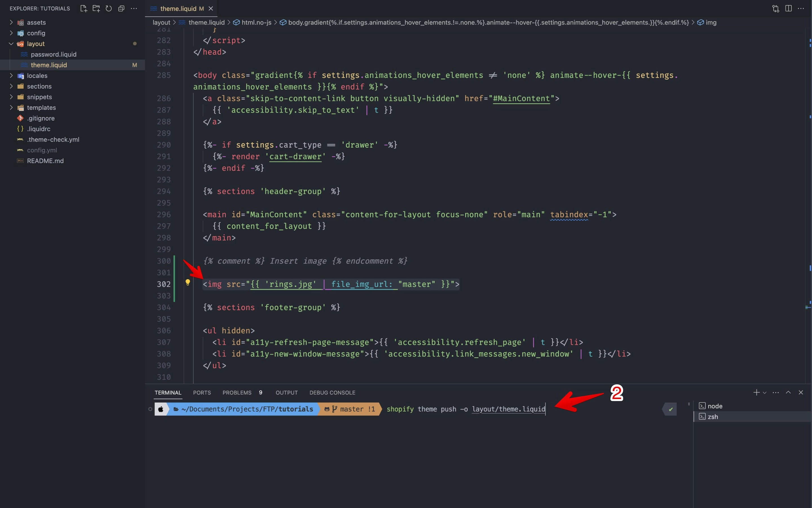Click the git icon beside .gitignore

tap(21, 118)
